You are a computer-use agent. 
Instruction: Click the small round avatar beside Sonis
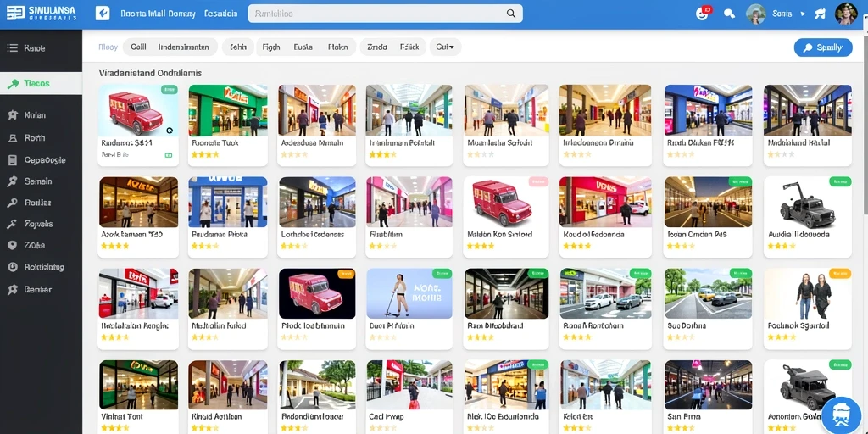(756, 14)
